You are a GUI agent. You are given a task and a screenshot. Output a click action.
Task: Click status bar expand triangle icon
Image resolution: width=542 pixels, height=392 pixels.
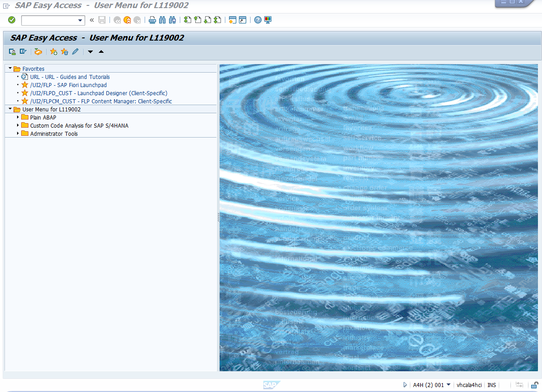(x=405, y=385)
